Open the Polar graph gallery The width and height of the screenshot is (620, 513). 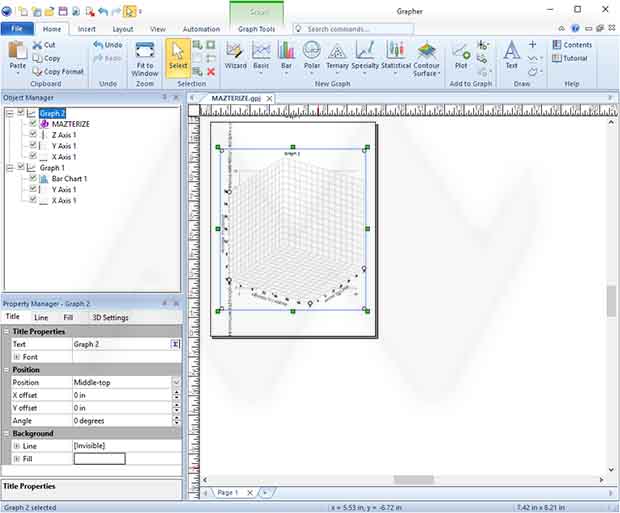click(x=312, y=57)
